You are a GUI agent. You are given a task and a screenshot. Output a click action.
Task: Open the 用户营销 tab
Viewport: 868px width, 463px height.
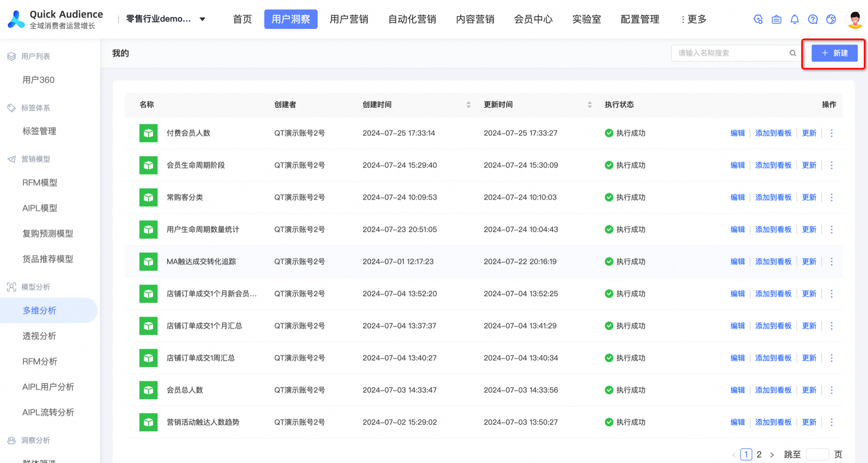[x=349, y=19]
